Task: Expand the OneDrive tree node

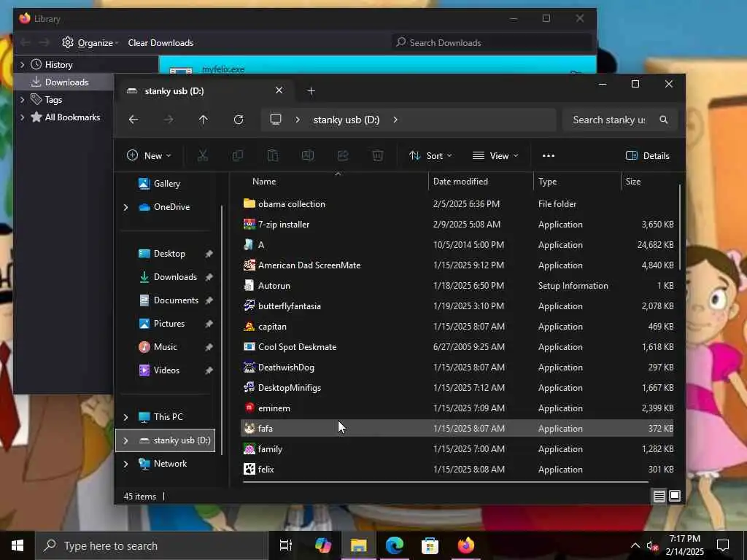Action: click(x=125, y=207)
